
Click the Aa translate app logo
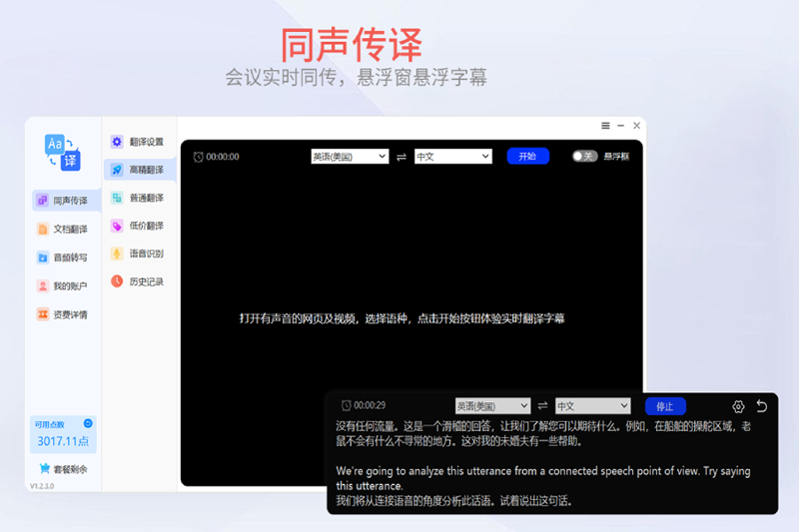(x=62, y=153)
